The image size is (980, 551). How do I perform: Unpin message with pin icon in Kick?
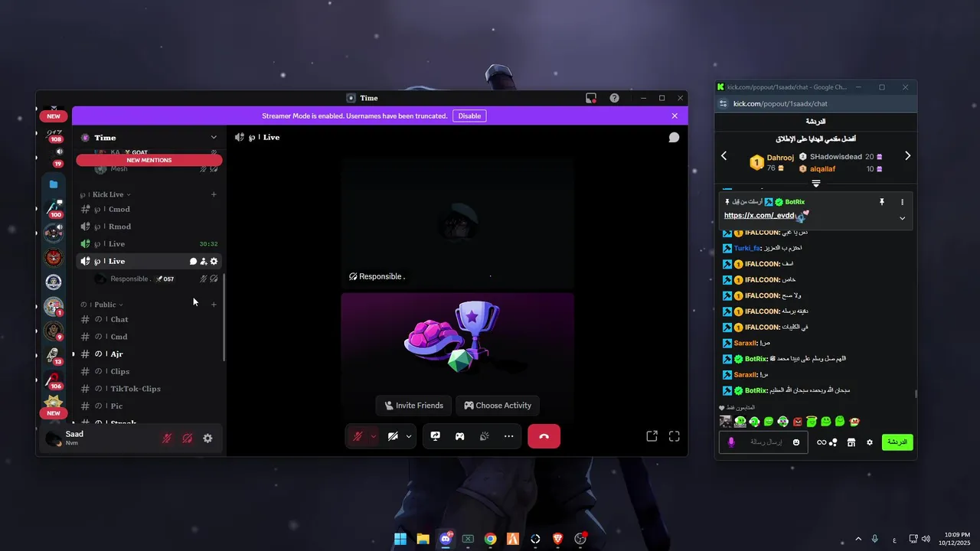click(x=882, y=202)
